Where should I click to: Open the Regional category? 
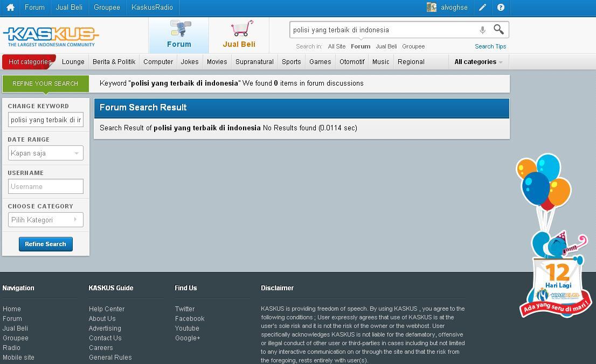pyautogui.click(x=411, y=62)
